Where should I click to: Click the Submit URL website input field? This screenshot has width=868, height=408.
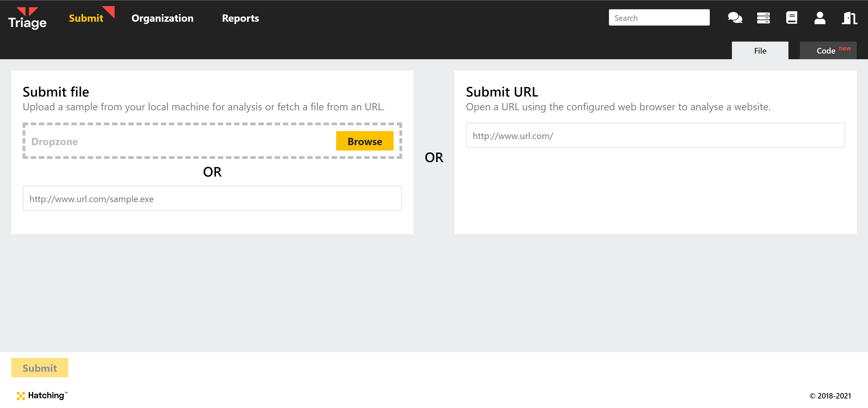[x=655, y=135]
